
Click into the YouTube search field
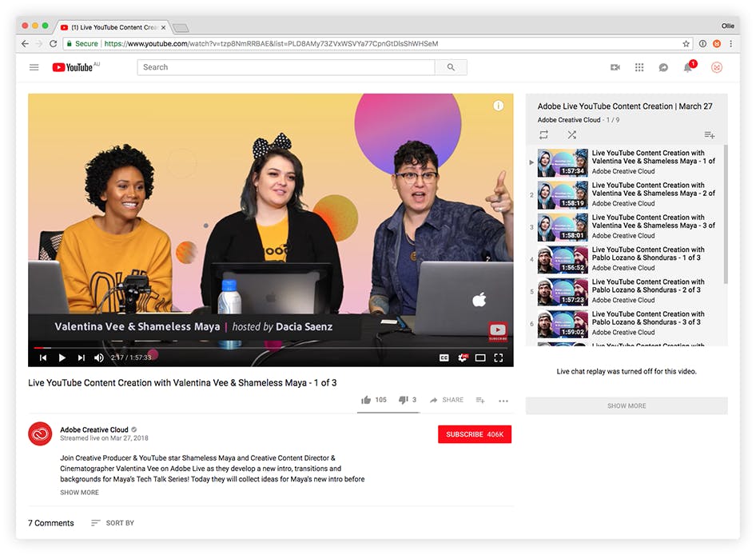pos(286,67)
